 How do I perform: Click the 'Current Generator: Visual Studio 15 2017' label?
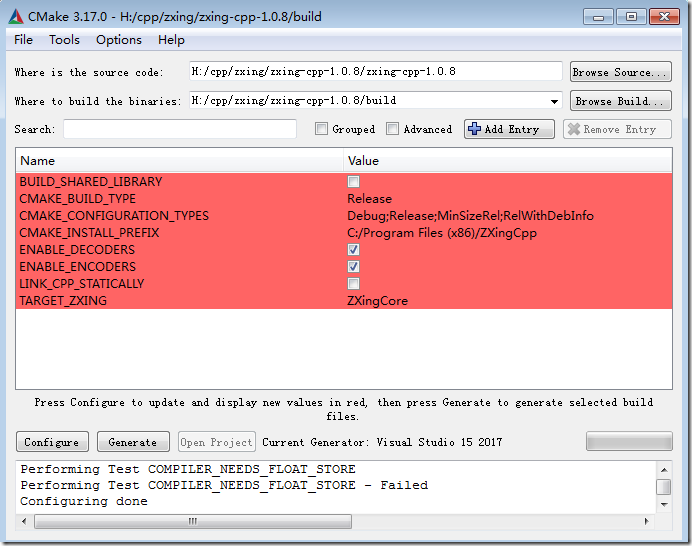(x=382, y=442)
